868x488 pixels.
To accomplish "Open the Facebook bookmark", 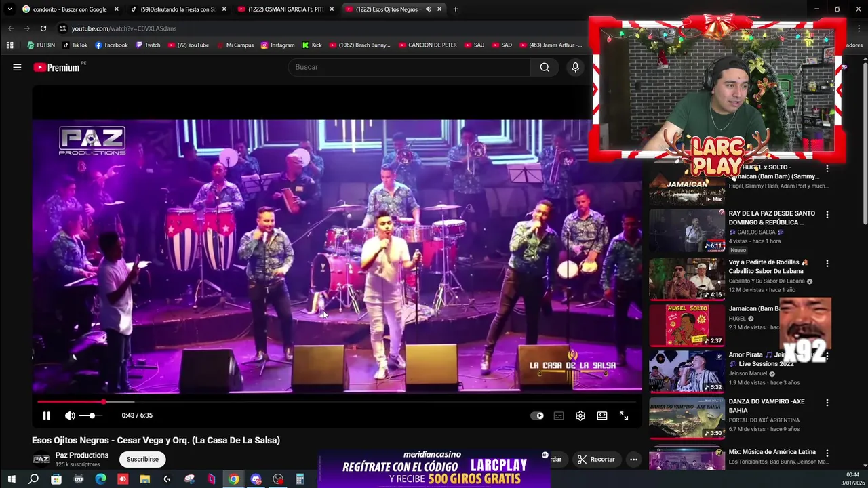I will (111, 45).
